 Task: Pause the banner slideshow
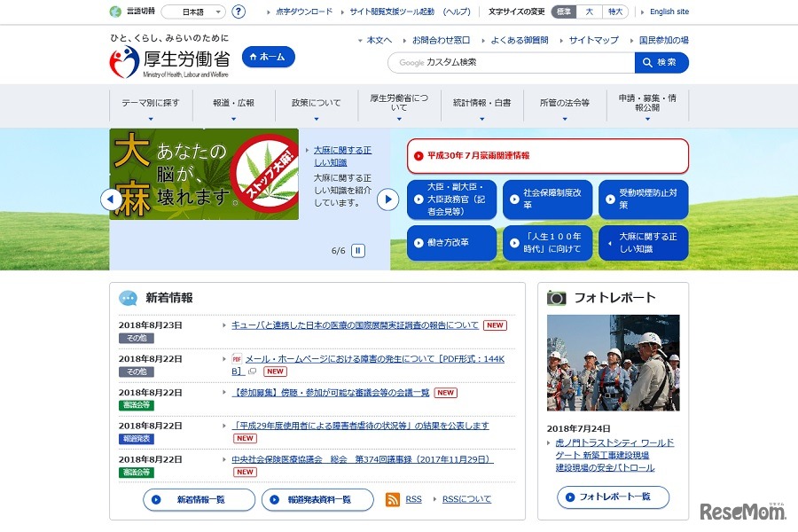358,251
